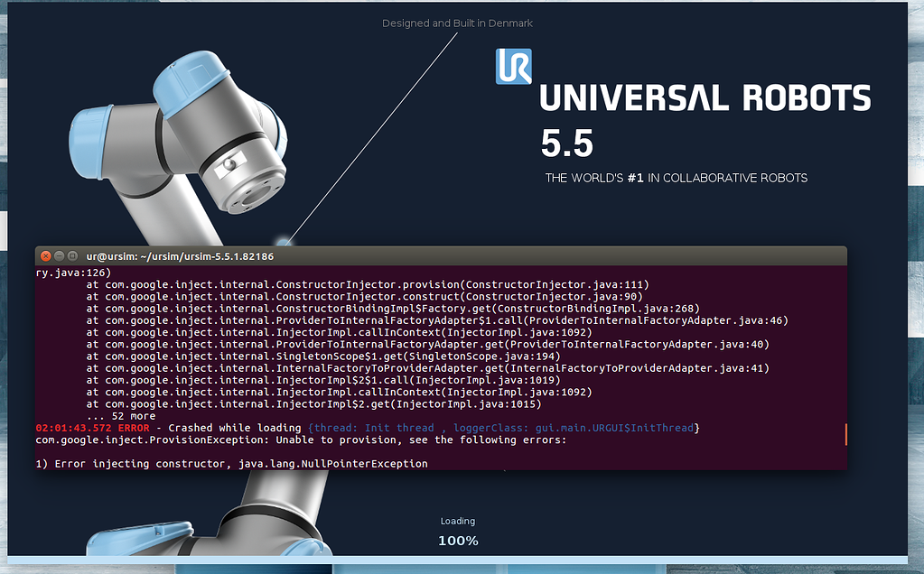Click the 'Designed and Built in Denmark' caption
The height and width of the screenshot is (574, 924).
pos(457,23)
